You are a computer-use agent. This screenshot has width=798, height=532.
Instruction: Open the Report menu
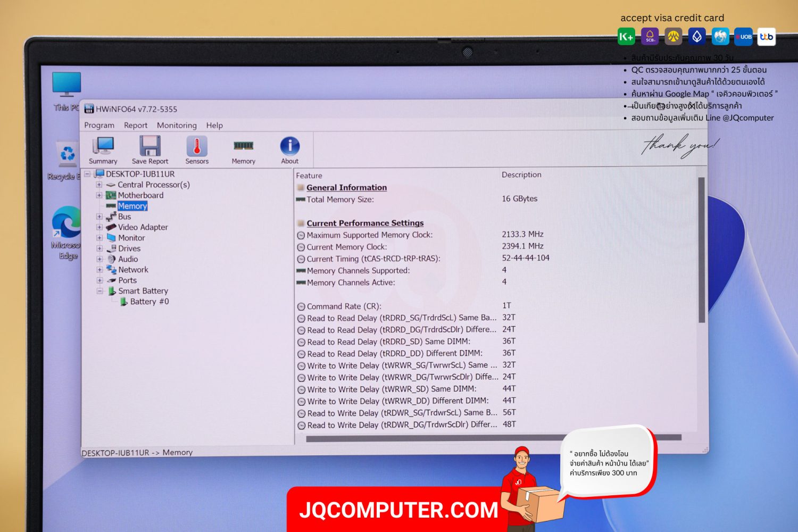click(x=136, y=125)
